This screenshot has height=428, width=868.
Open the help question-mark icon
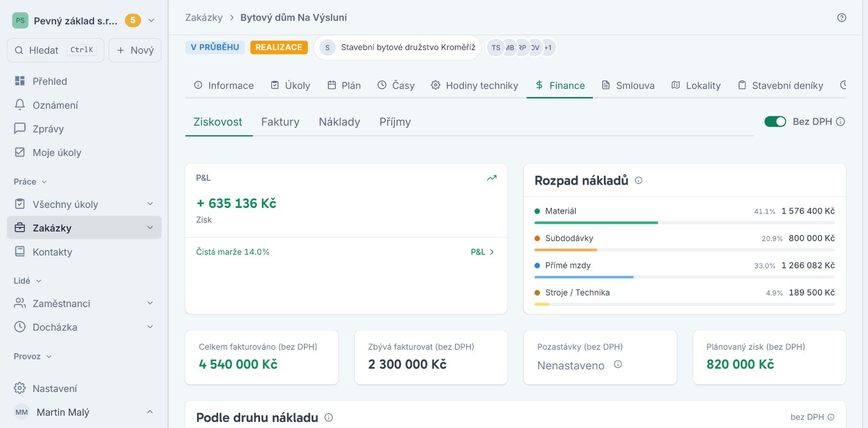click(841, 18)
